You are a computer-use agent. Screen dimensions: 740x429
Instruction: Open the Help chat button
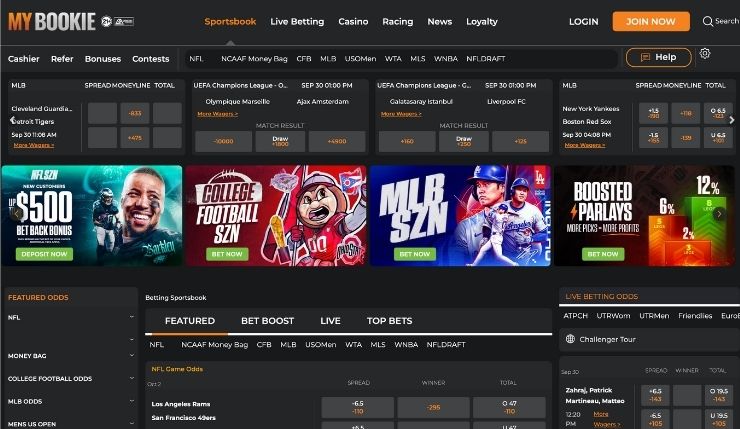point(658,57)
